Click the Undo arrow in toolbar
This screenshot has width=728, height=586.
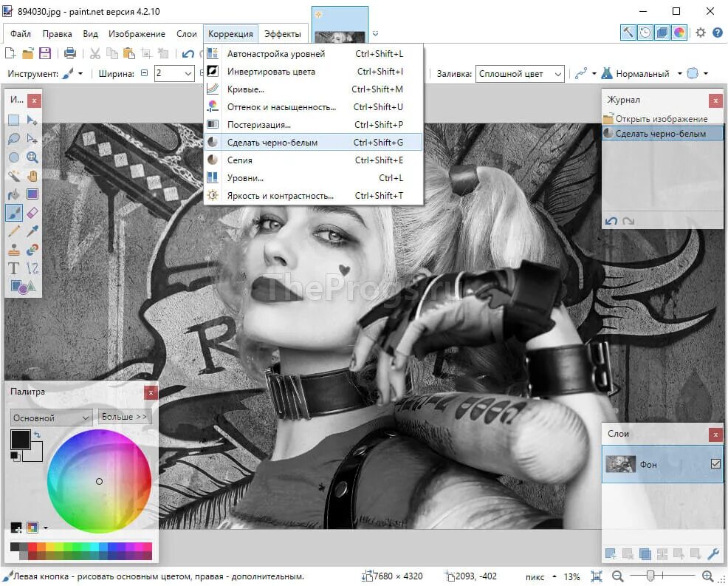pyautogui.click(x=188, y=54)
